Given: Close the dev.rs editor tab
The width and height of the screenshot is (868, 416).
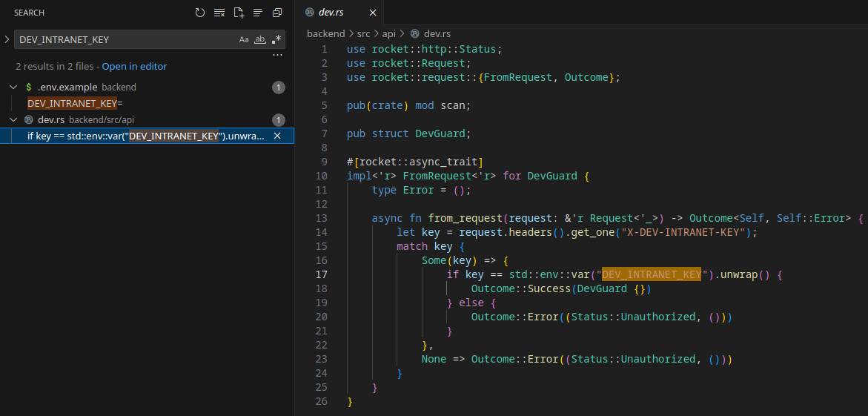Looking at the screenshot, I should (x=373, y=13).
